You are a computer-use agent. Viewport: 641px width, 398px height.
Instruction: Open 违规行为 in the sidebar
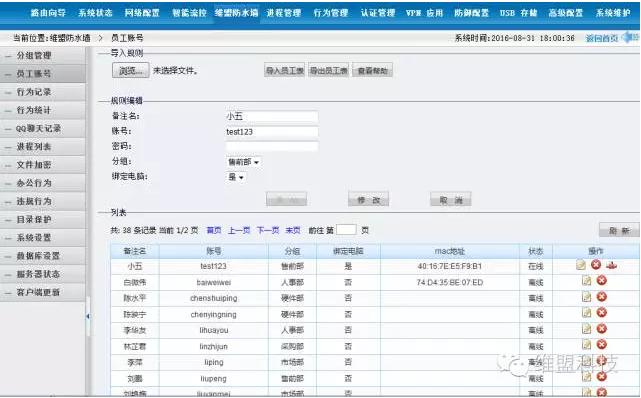click(x=43, y=201)
